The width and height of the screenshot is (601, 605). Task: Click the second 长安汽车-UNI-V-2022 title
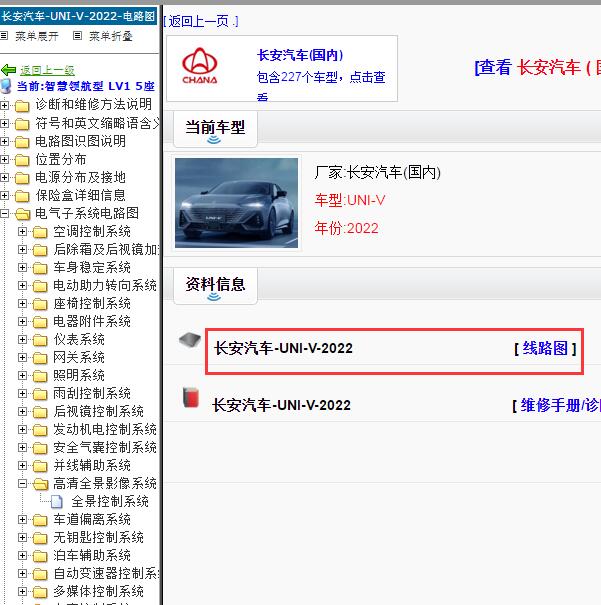pos(281,406)
